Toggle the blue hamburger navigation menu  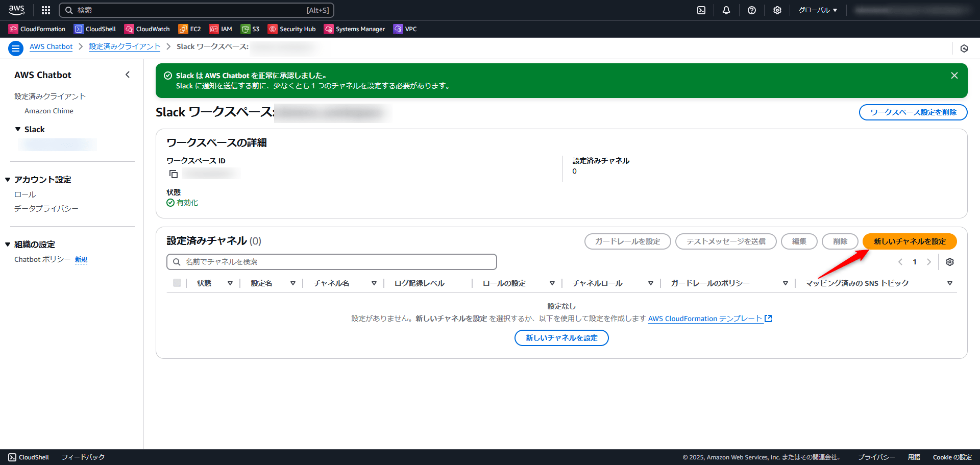(16, 48)
